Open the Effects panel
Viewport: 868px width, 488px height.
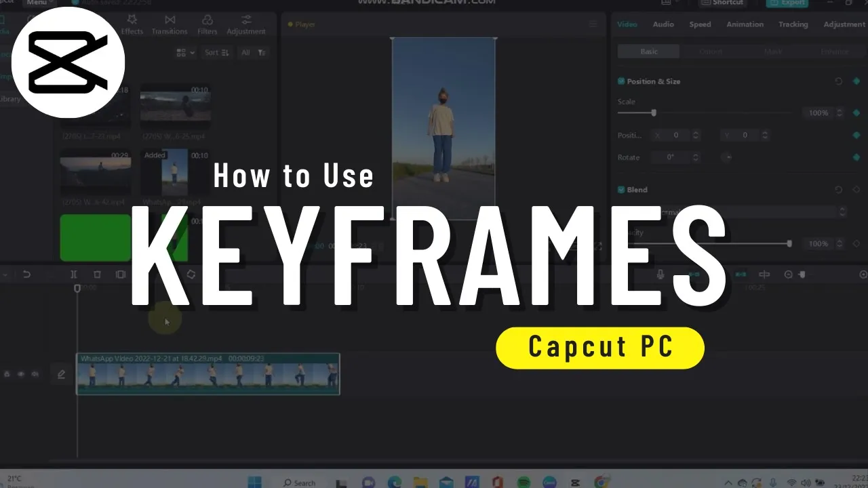[x=132, y=24]
